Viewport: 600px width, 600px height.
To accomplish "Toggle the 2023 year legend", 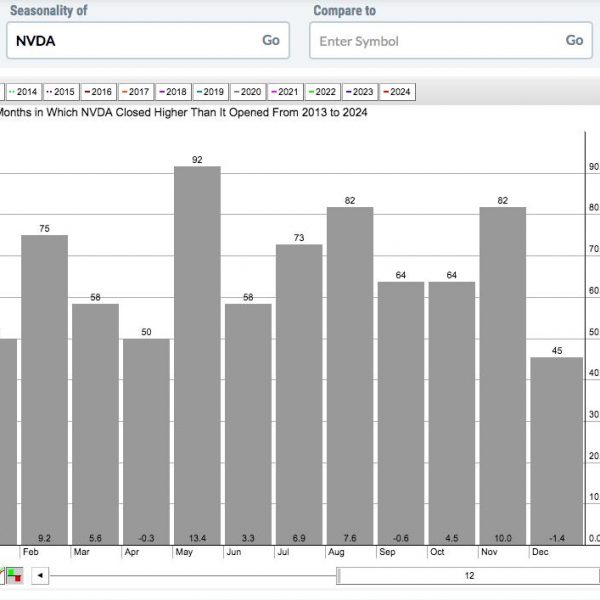I will (x=360, y=92).
